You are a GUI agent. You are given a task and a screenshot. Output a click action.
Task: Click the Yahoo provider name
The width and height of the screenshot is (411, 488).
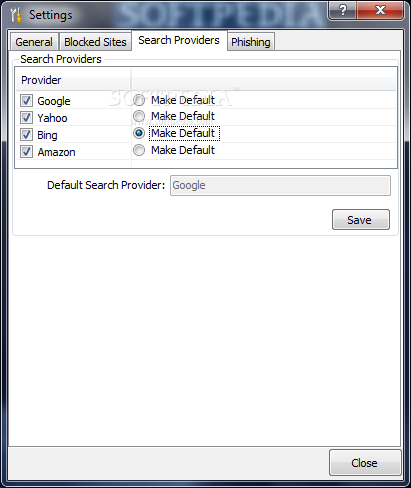tap(52, 118)
